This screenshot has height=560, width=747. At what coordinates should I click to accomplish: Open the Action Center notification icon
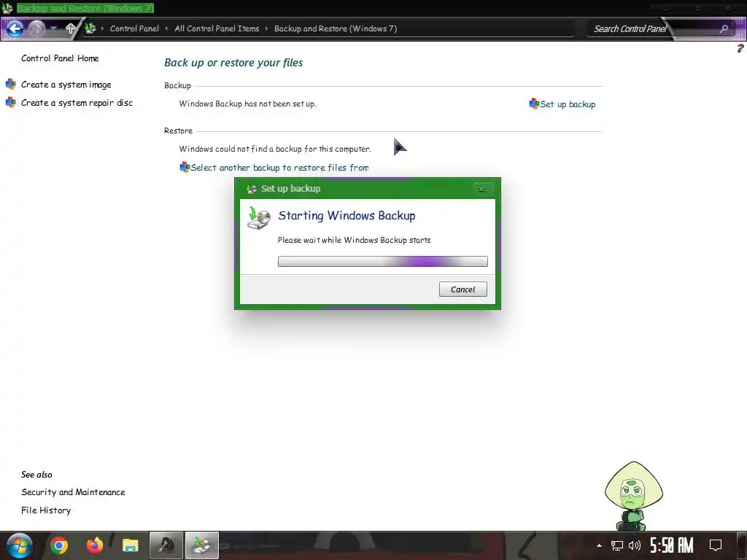coord(716,545)
